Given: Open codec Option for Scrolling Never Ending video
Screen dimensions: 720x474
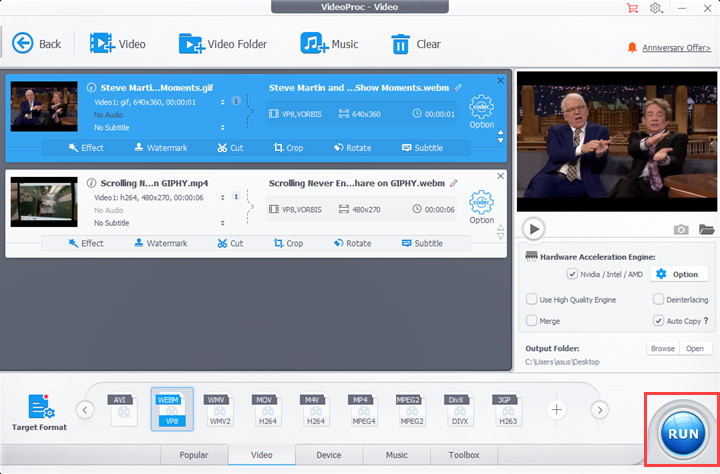Looking at the screenshot, I should 481,207.
